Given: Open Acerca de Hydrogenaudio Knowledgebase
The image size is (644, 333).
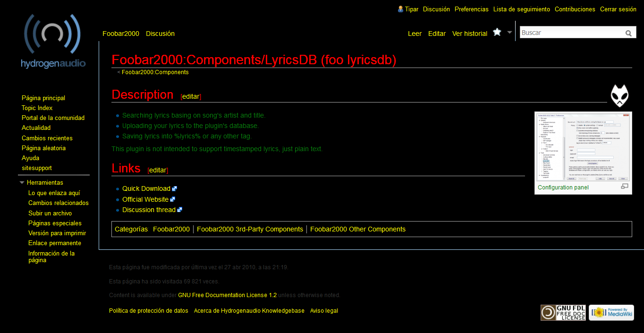Looking at the screenshot, I should (x=249, y=311).
